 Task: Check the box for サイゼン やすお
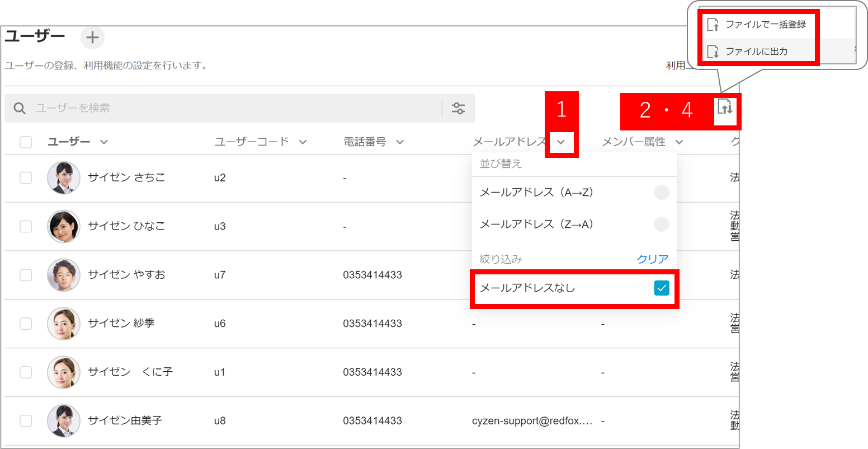click(26, 275)
